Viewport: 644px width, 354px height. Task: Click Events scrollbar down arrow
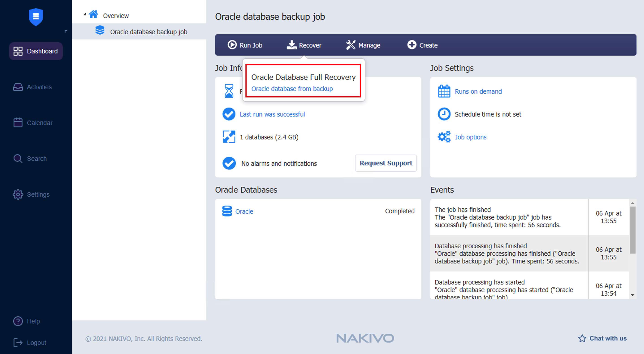tap(633, 295)
